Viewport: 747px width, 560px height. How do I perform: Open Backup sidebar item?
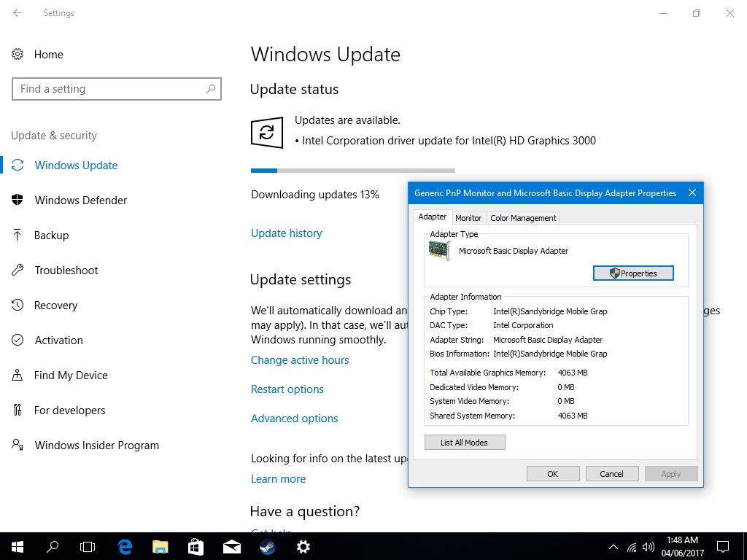[x=51, y=236]
